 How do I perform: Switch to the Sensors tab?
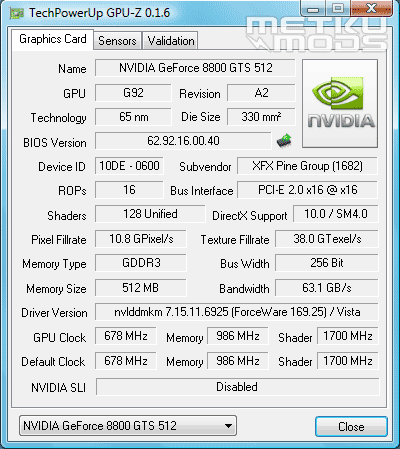click(x=117, y=41)
